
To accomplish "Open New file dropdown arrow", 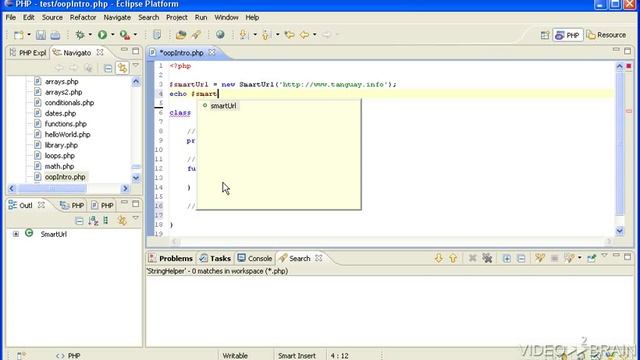I will (x=29, y=35).
